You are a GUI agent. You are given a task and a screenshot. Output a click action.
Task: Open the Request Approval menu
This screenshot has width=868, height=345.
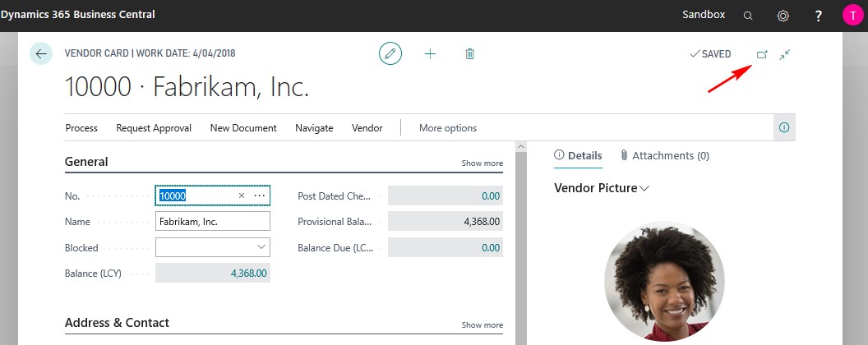coord(154,127)
